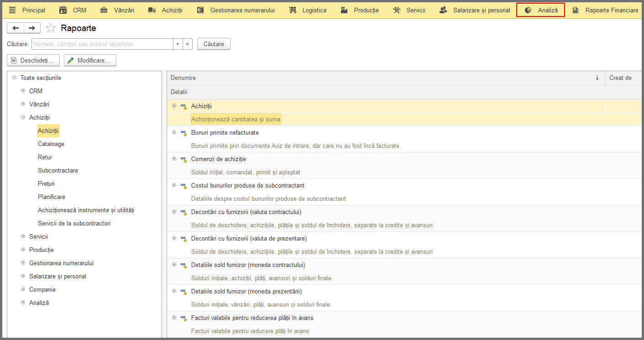Expand the Bunuri primite nefacturate report row

pyautogui.click(x=174, y=132)
